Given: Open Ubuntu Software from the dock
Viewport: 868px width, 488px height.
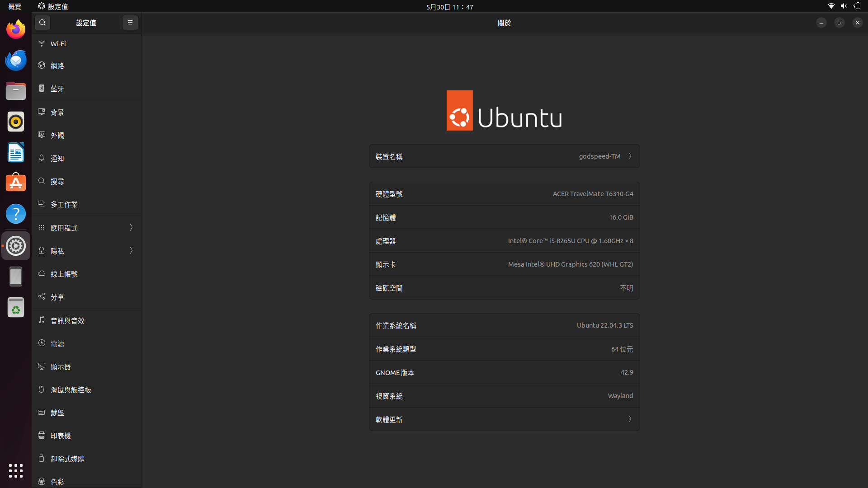Looking at the screenshot, I should click(x=16, y=183).
